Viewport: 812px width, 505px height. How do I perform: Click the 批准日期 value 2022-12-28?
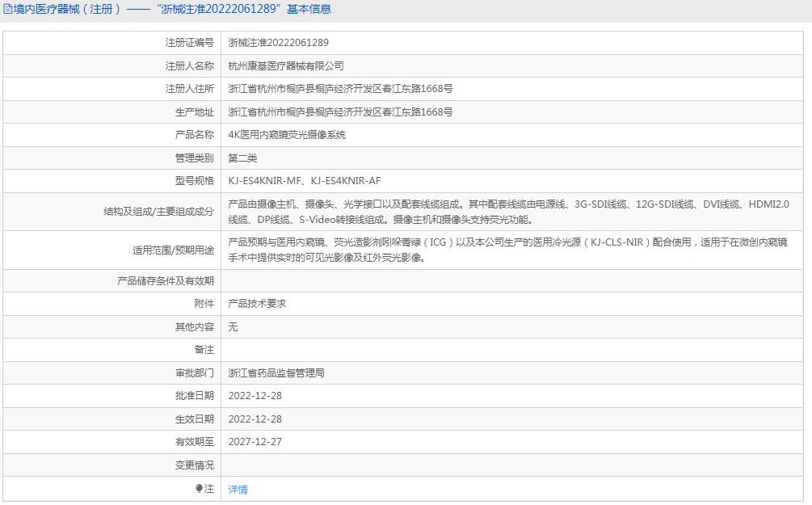point(255,396)
